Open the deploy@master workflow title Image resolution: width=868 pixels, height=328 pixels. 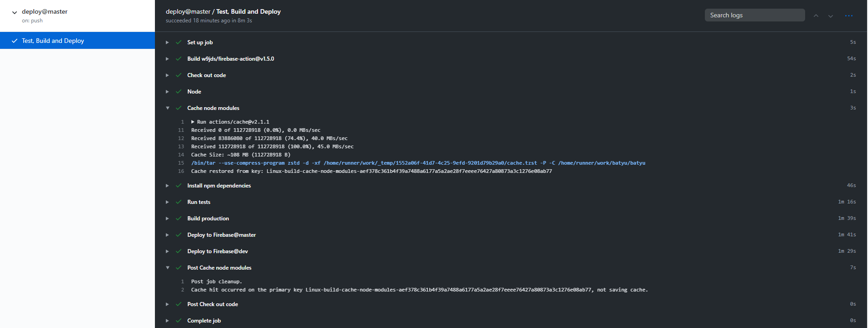pyautogui.click(x=45, y=11)
